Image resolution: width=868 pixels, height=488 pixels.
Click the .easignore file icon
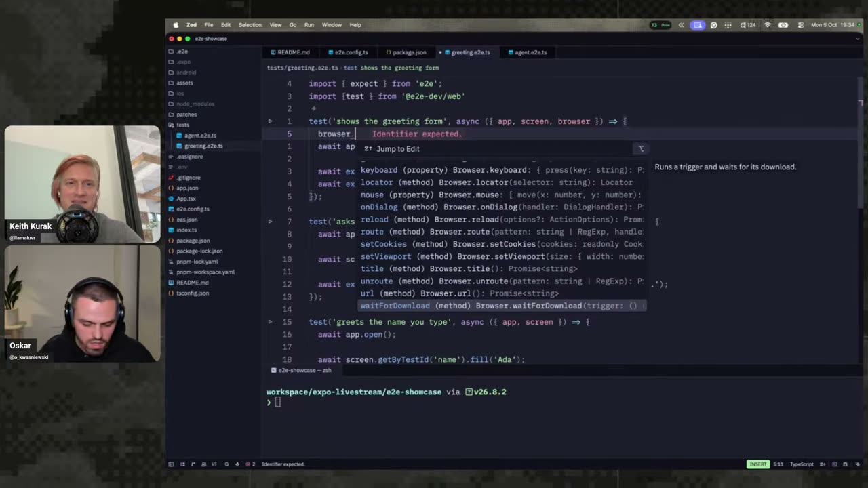171,157
